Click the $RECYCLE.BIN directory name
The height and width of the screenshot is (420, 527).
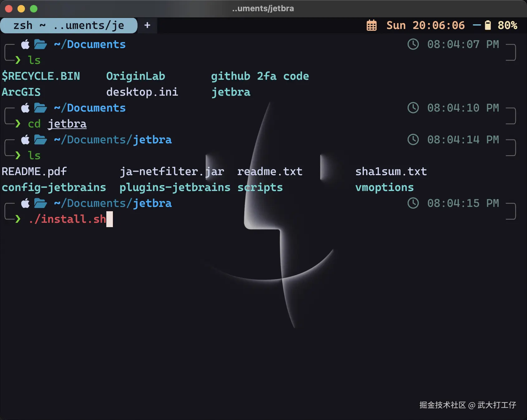(x=41, y=76)
